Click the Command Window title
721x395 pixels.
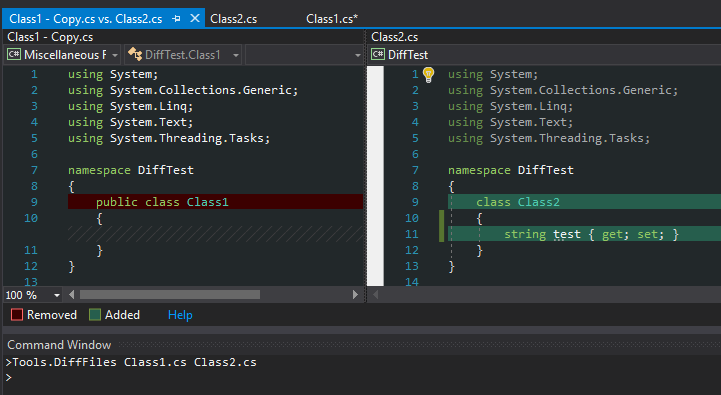pyautogui.click(x=59, y=345)
